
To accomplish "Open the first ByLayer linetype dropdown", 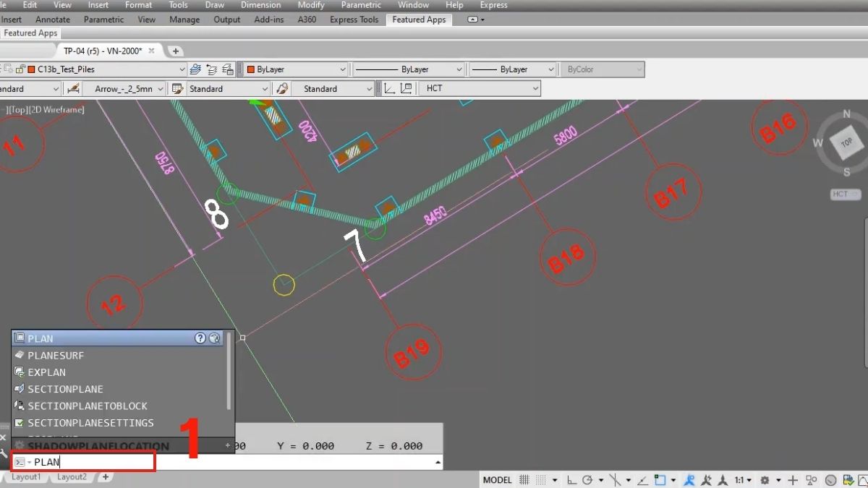I will tap(459, 69).
